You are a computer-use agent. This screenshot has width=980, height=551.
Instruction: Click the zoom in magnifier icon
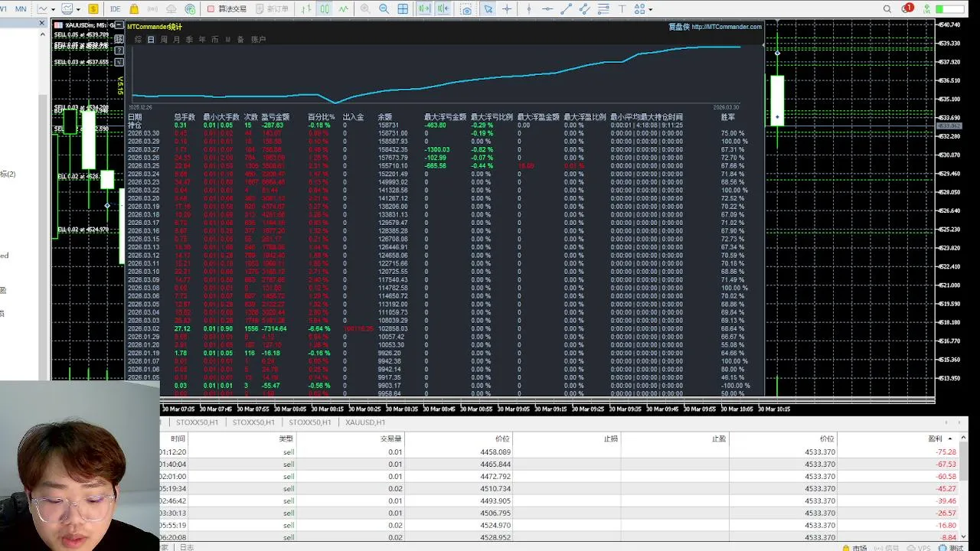pyautogui.click(x=365, y=9)
